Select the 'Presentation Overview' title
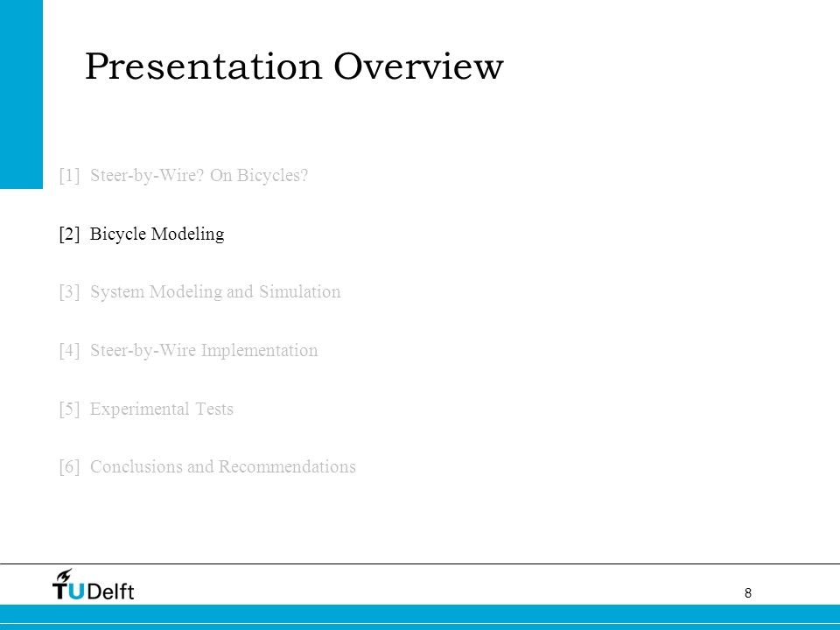 click(294, 66)
